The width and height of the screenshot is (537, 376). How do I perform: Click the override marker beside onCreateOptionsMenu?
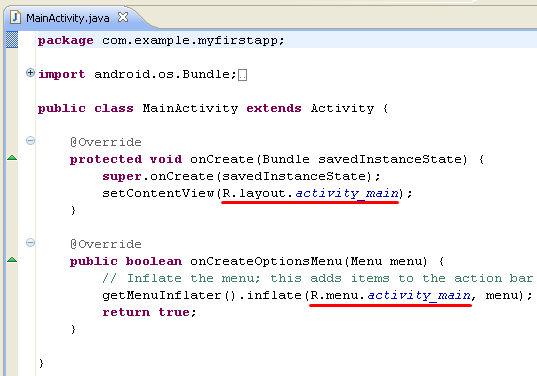[12, 260]
